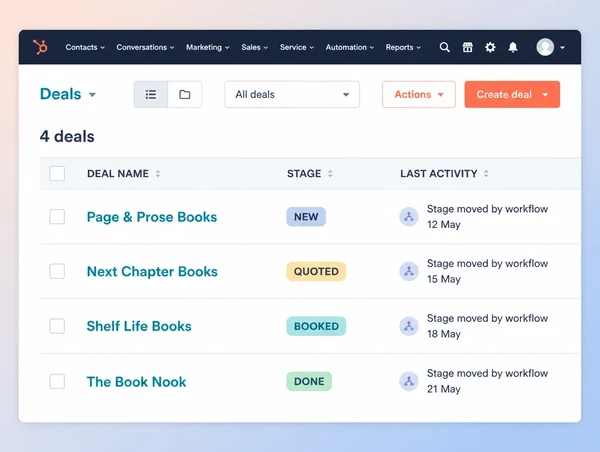
Task: Click the DEAL NAME column header
Action: click(x=118, y=174)
